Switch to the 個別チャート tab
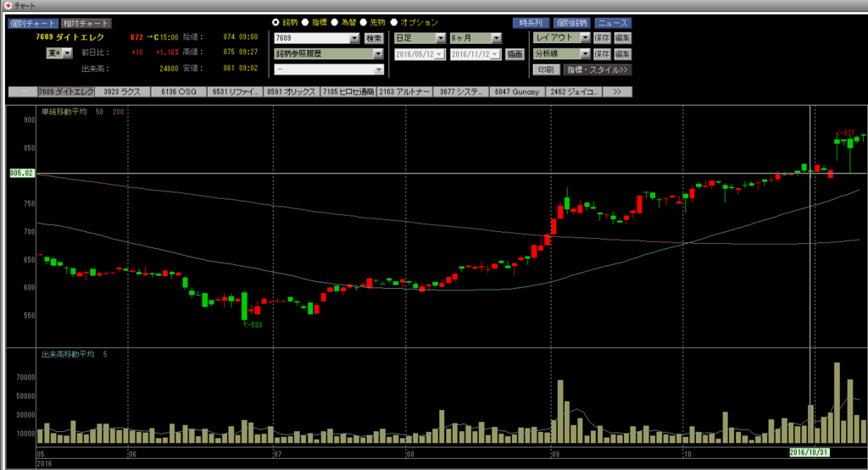 point(33,23)
